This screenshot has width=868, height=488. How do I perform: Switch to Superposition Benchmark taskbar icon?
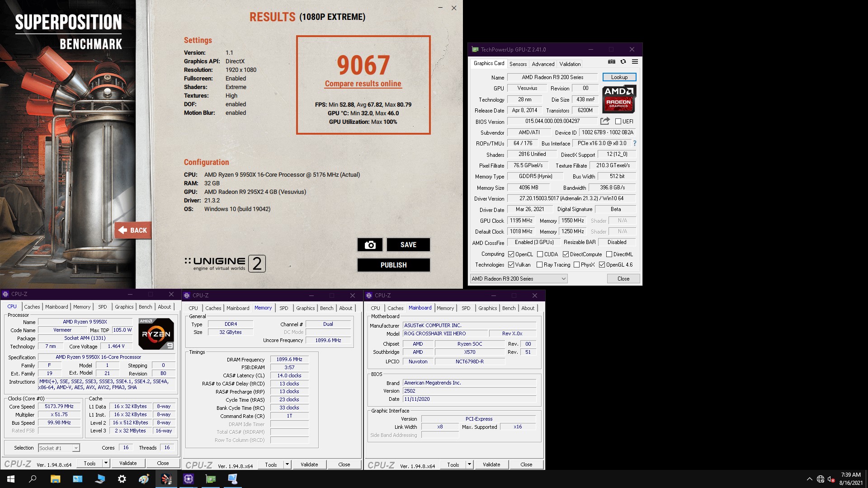tap(166, 479)
